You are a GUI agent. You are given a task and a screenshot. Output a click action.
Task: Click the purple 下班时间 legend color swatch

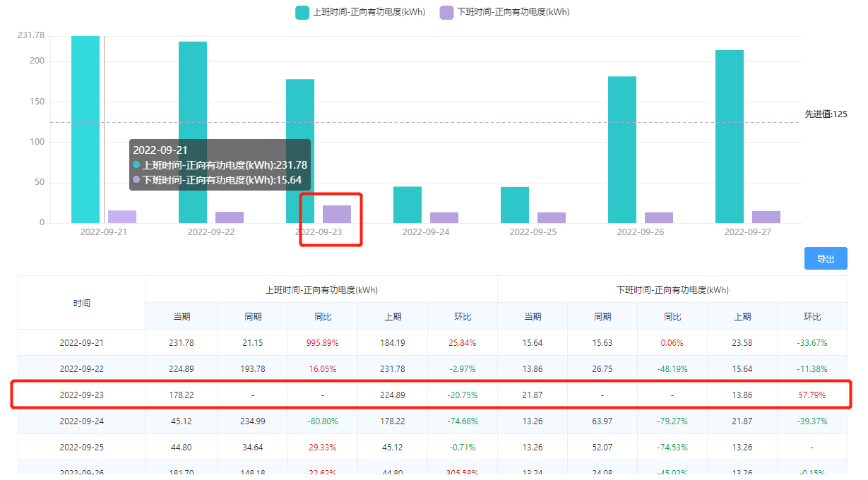[x=446, y=12]
